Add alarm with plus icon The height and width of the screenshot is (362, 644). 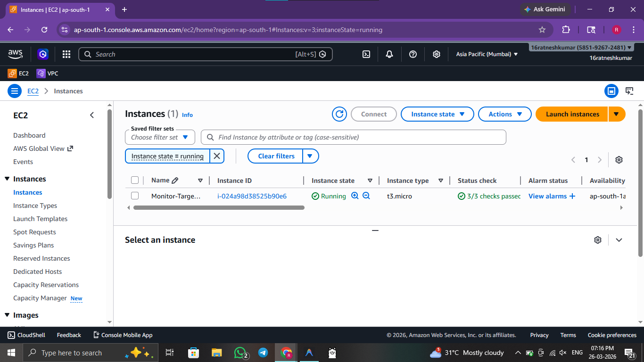(572, 196)
